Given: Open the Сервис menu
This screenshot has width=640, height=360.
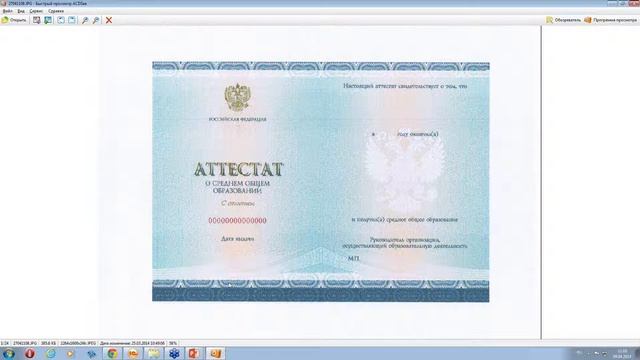Looking at the screenshot, I should [36, 11].
